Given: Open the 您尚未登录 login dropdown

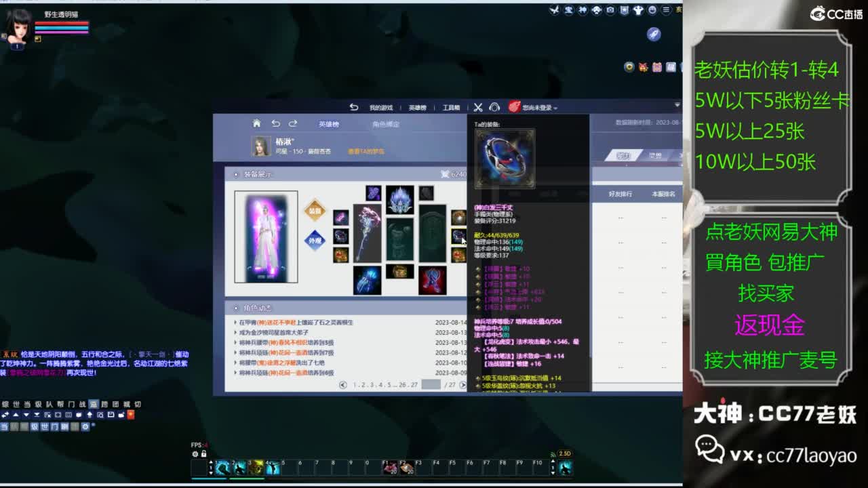Looking at the screenshot, I should [x=538, y=107].
